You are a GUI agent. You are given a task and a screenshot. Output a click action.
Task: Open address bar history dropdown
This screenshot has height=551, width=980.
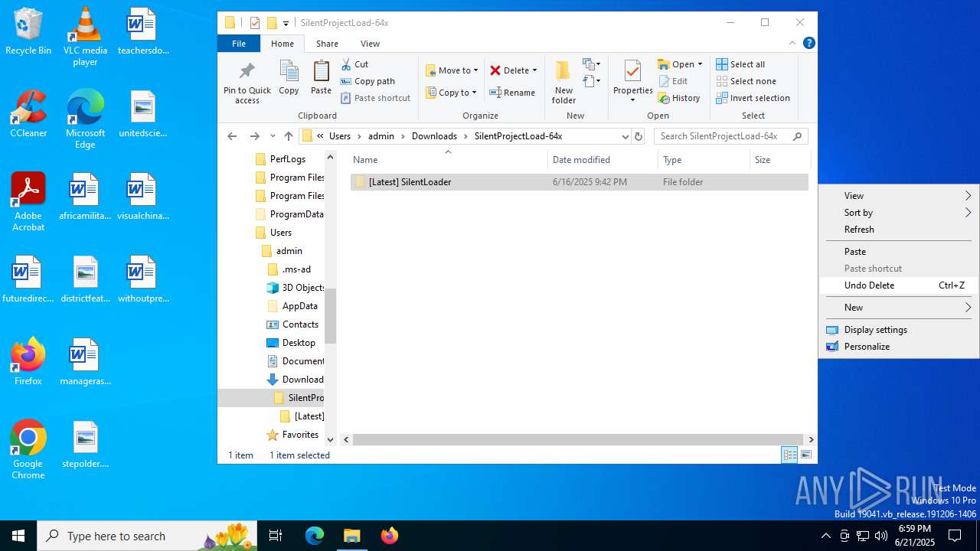626,136
